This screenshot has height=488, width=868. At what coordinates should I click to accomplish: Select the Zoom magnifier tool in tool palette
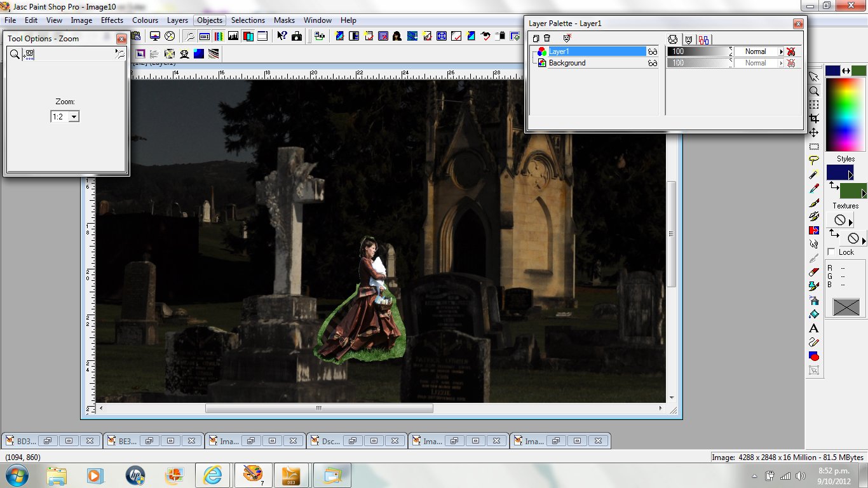click(x=814, y=91)
